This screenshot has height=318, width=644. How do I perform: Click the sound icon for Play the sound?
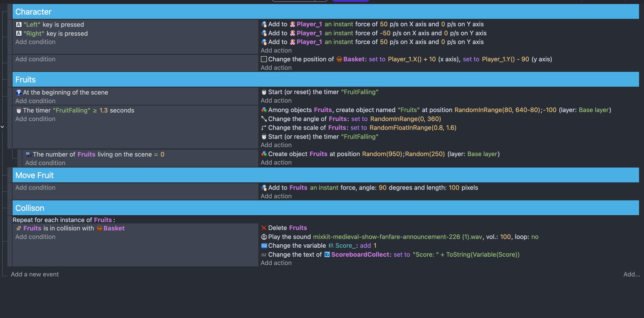(x=264, y=237)
